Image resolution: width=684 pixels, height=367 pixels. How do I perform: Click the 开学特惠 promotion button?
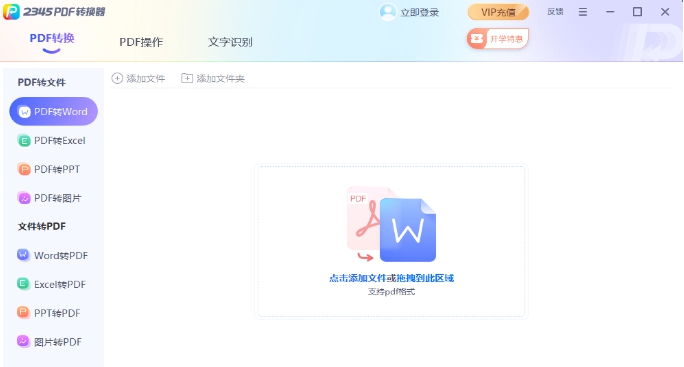(498, 39)
